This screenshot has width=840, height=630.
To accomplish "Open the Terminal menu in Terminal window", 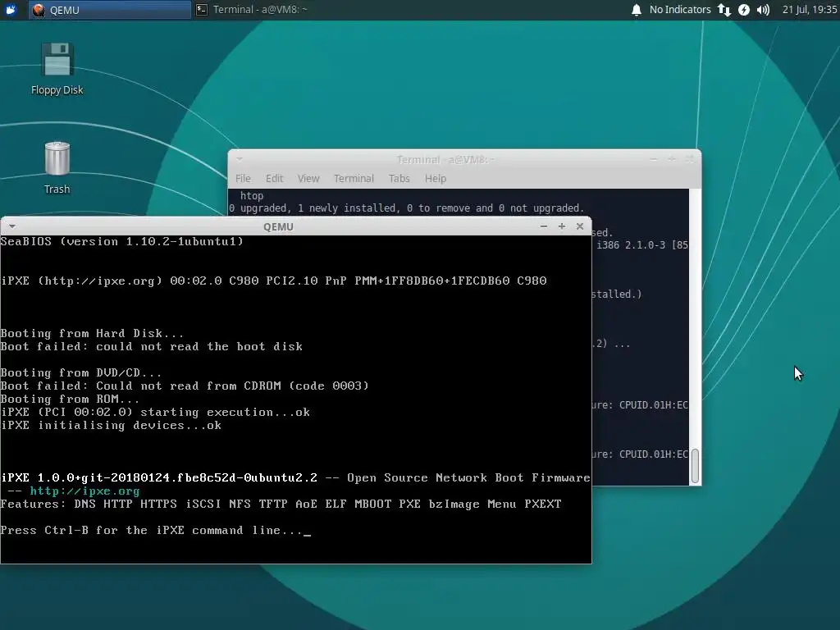I will (354, 178).
